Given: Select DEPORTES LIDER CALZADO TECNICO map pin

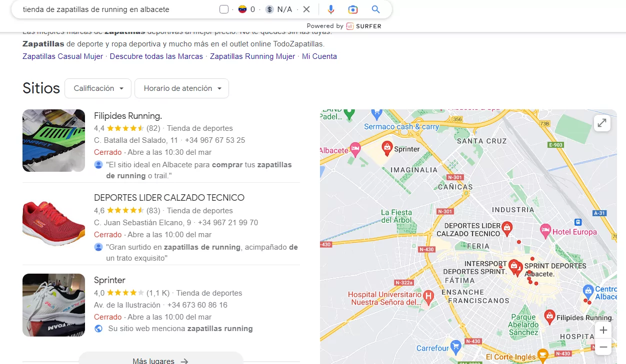Looking at the screenshot, I should (x=507, y=228).
